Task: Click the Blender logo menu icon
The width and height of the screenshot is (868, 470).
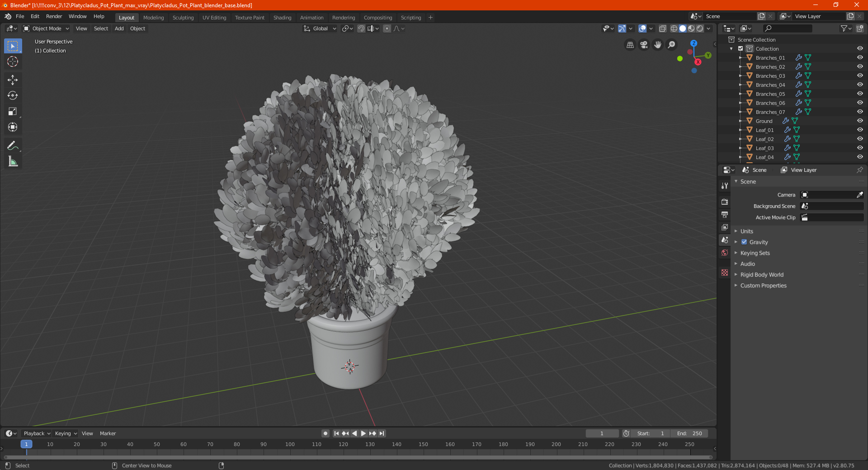Action: 8,16
